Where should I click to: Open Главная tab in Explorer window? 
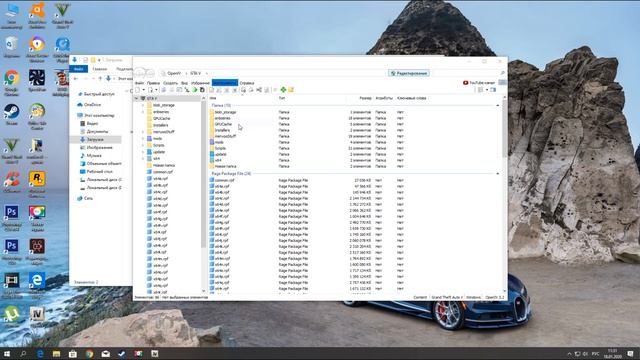(99, 69)
